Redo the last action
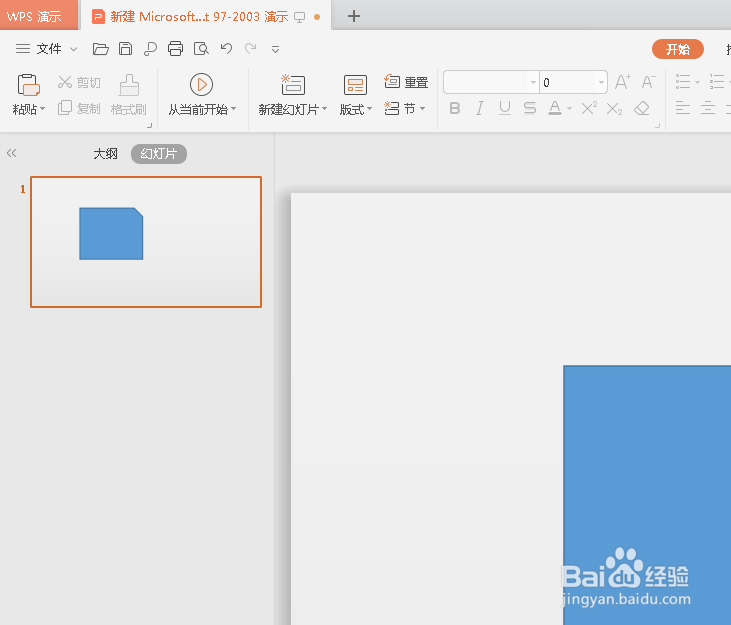Image resolution: width=731 pixels, height=625 pixels. coord(251,48)
